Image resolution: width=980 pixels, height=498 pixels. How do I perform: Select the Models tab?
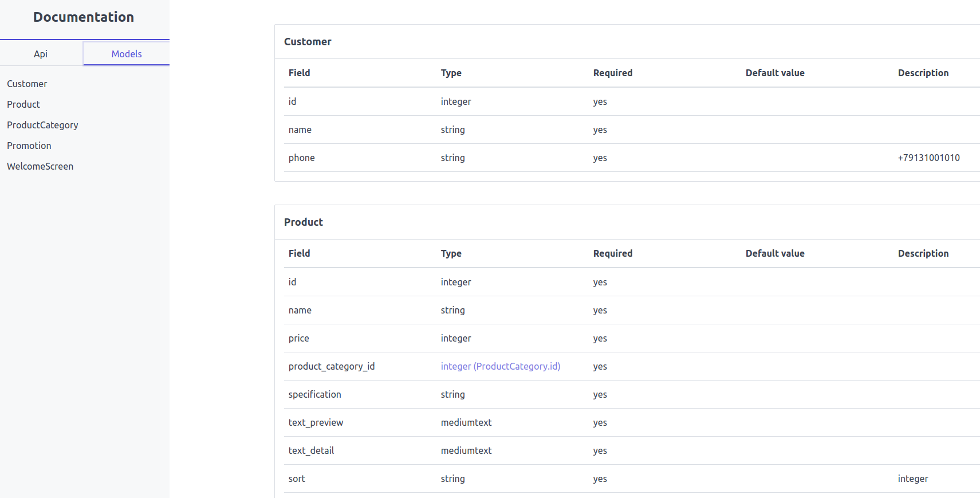(126, 54)
